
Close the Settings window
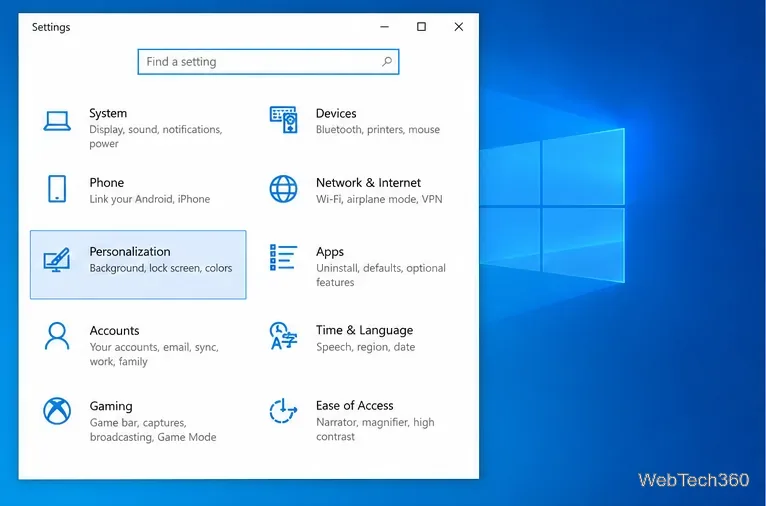458,27
